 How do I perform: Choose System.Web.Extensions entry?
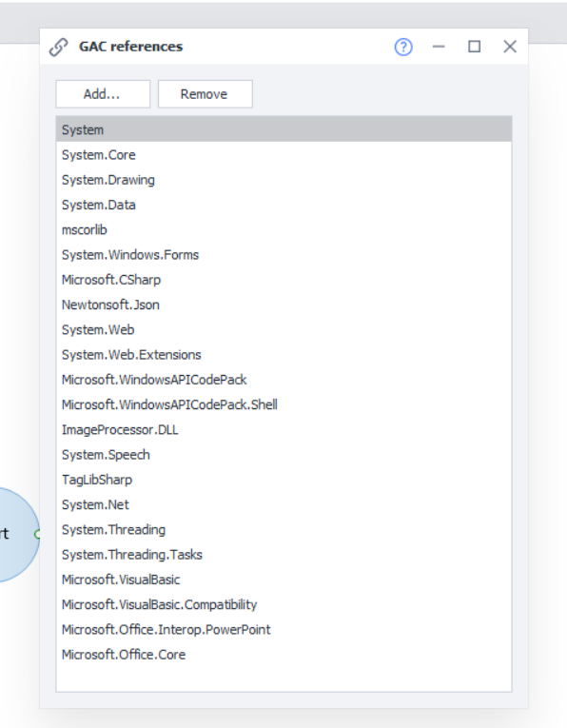tap(283, 355)
